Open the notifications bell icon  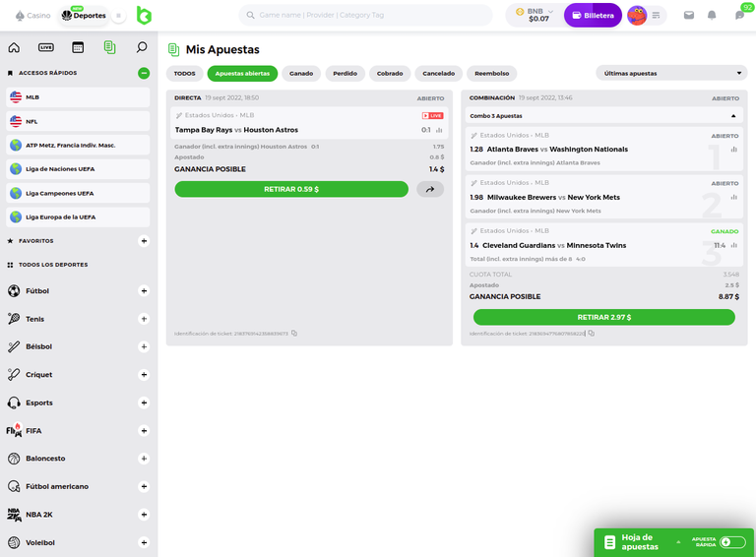[x=712, y=16]
